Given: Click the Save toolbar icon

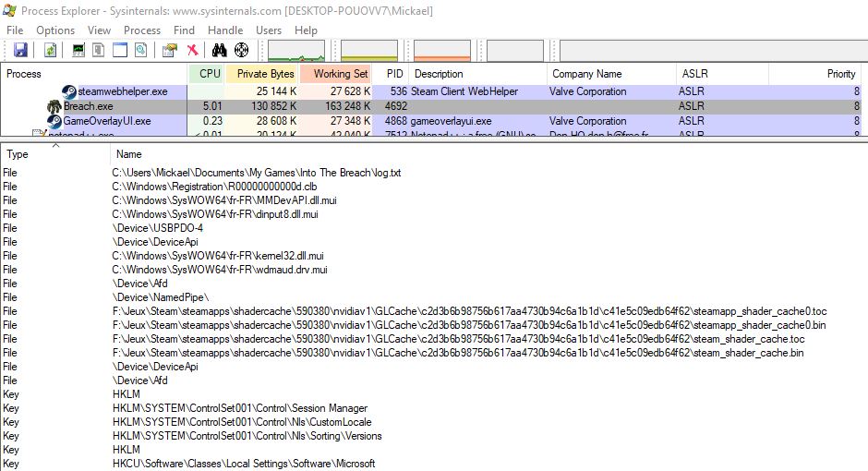Looking at the screenshot, I should pos(20,51).
